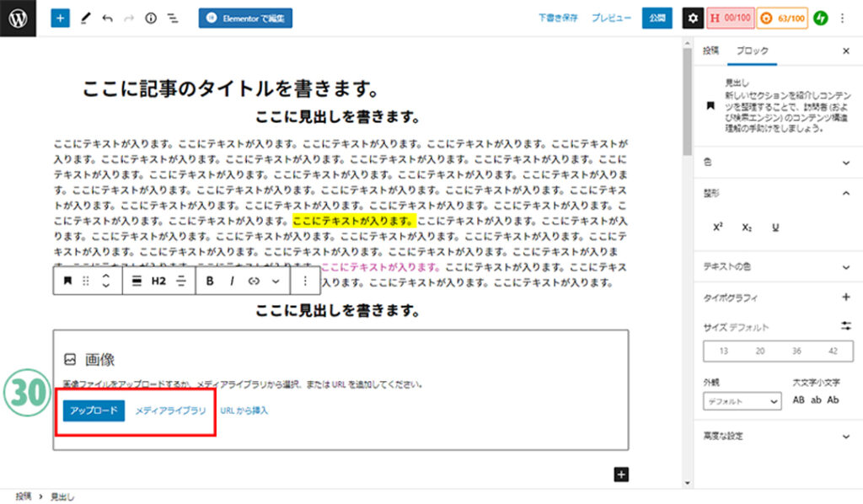Open the 外観 appearance dropdown

pos(742,401)
